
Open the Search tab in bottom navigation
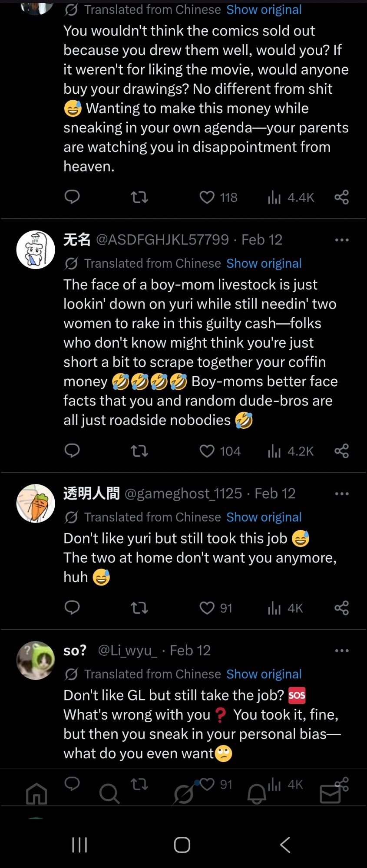[x=109, y=794]
